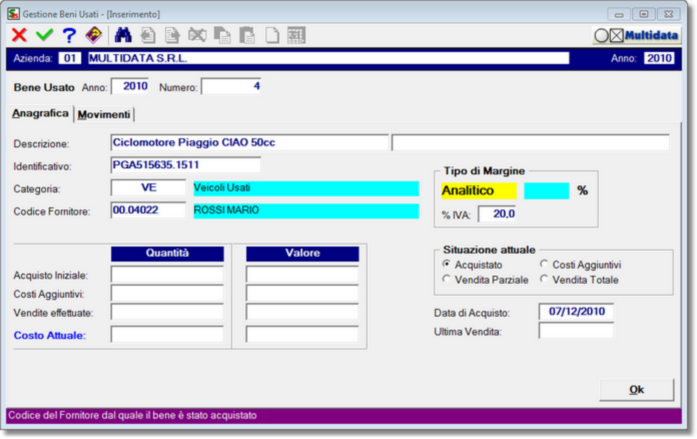Click the Descrizione field with Ciclomotore Piaggio
Image resolution: width=697 pixels, height=439 pixels.
(249, 143)
